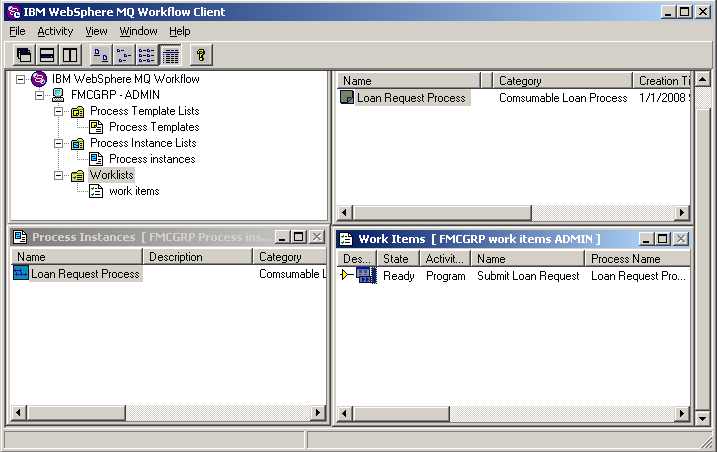Click Description column header in Process Instances
717x452 pixels.
198,257
